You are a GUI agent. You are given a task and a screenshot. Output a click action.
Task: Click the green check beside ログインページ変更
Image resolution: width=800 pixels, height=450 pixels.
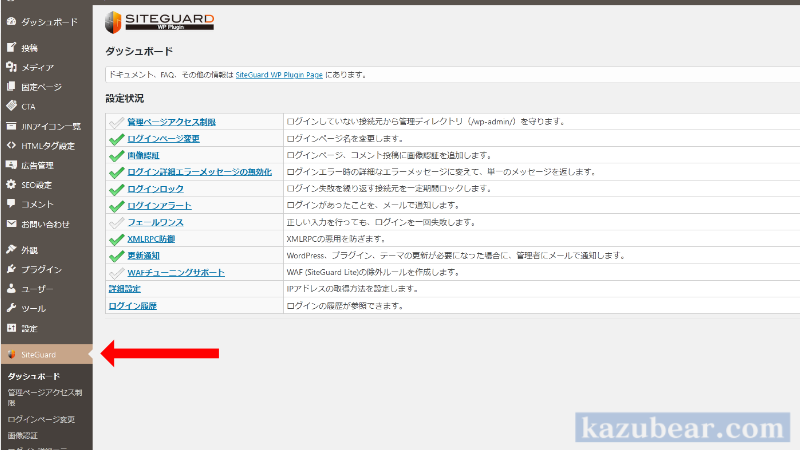117,139
